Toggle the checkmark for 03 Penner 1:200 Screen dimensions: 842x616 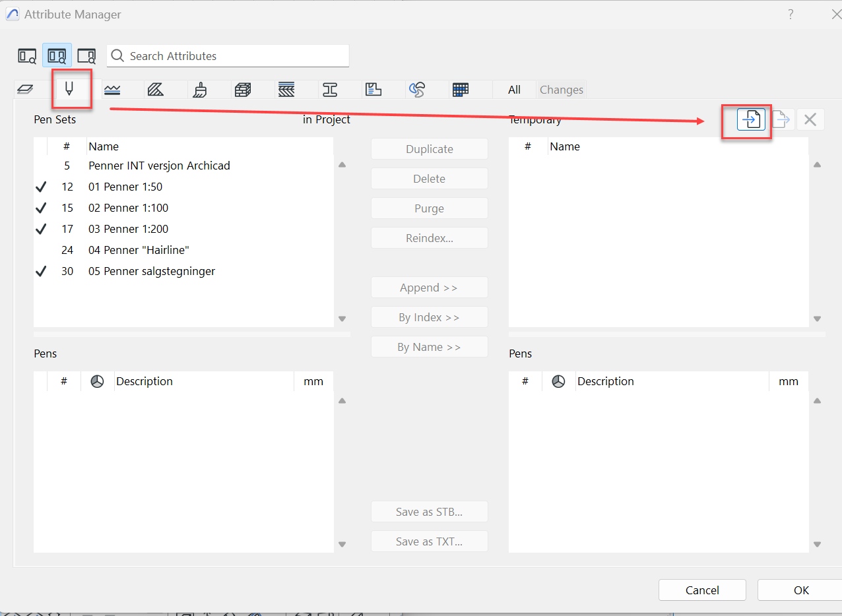coord(41,230)
